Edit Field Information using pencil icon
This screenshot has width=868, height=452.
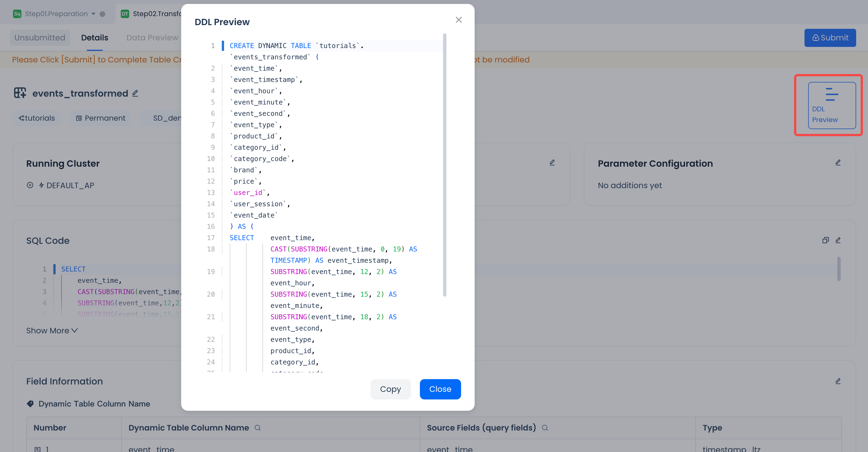[838, 381]
